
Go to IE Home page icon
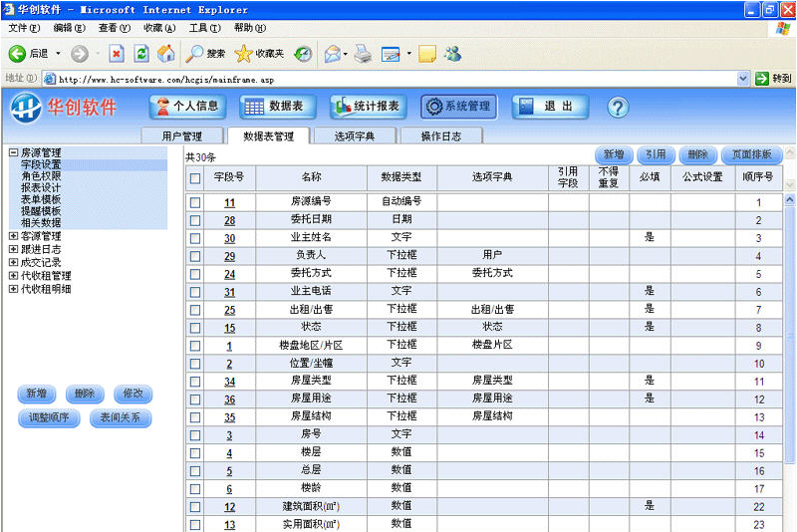pyautogui.click(x=165, y=54)
